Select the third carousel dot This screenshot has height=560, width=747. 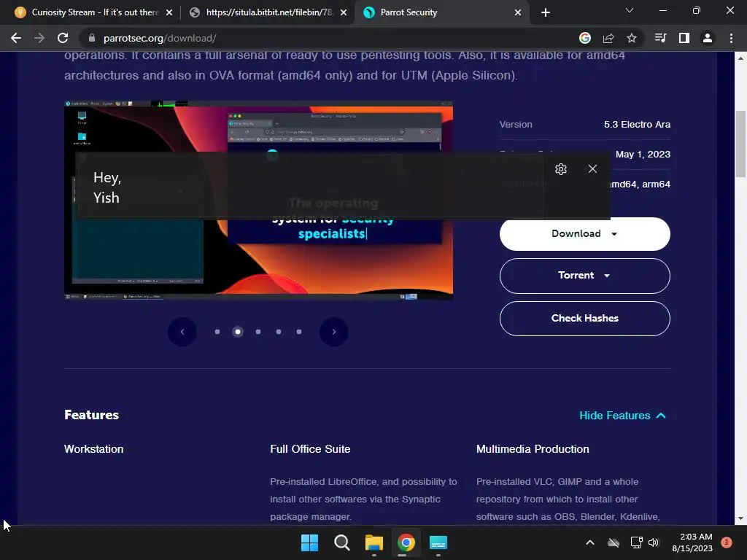click(258, 332)
